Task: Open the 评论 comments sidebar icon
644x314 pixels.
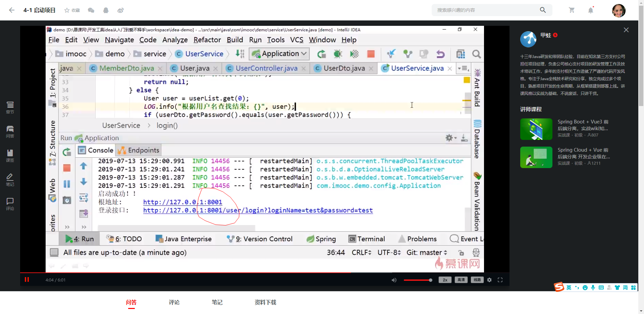Action: point(10,204)
